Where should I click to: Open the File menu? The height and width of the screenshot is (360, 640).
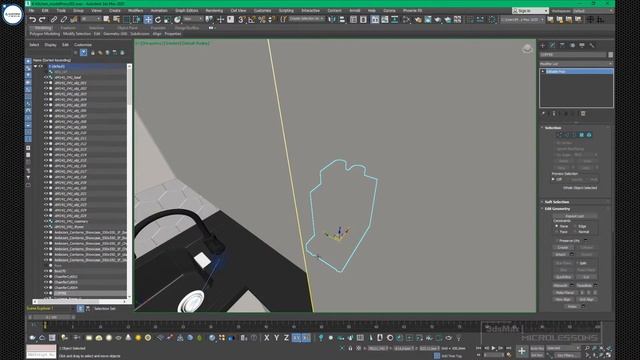(31, 11)
